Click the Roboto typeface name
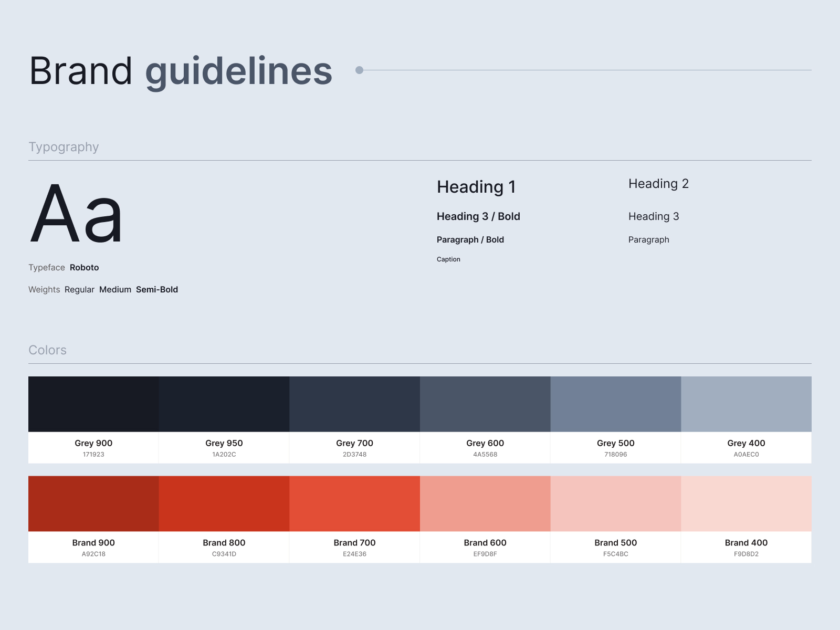The image size is (840, 630). (84, 268)
